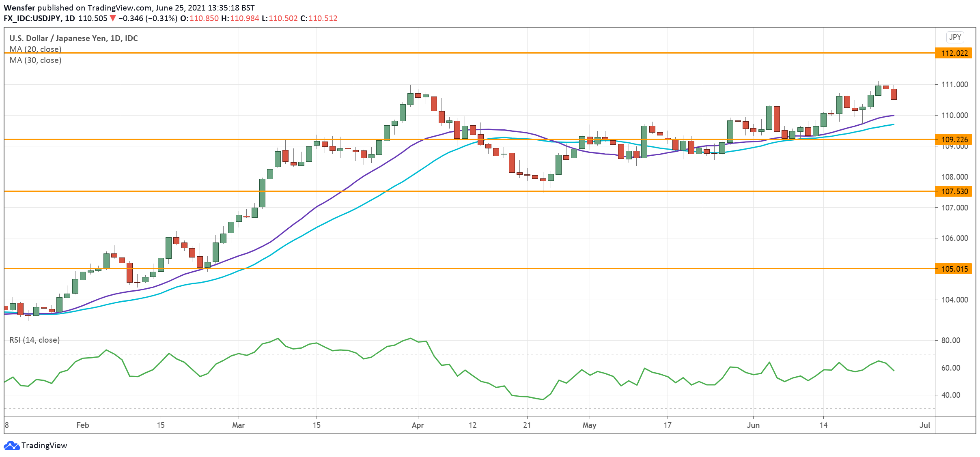Click the FX_IDC:USDJPY symbol in header

(32, 18)
